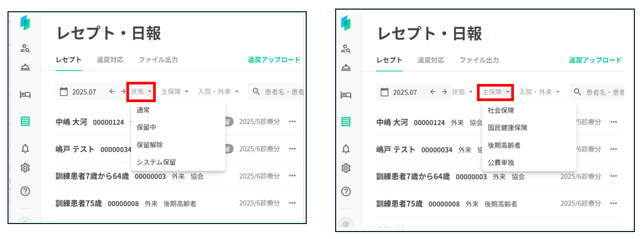The image size is (644, 239).
Task: Go to previous month arrow in left screenshot
Action: tap(112, 91)
